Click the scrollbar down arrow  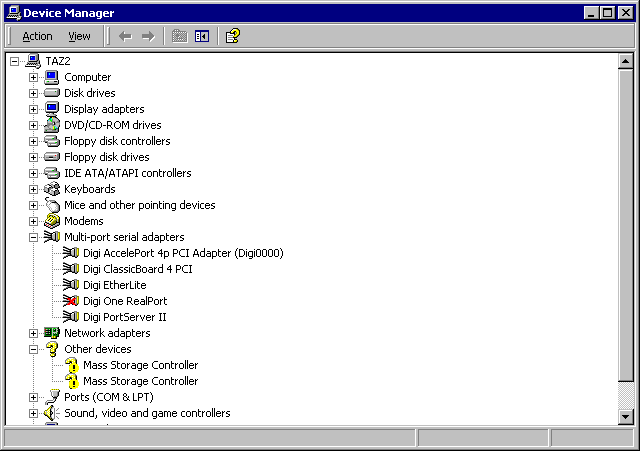626,416
